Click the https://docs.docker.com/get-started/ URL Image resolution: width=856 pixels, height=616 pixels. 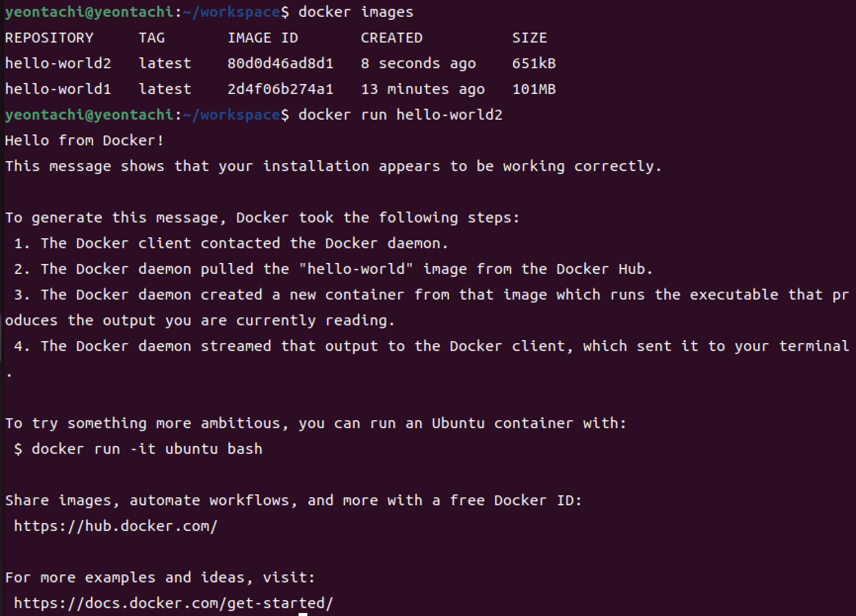tap(173, 603)
